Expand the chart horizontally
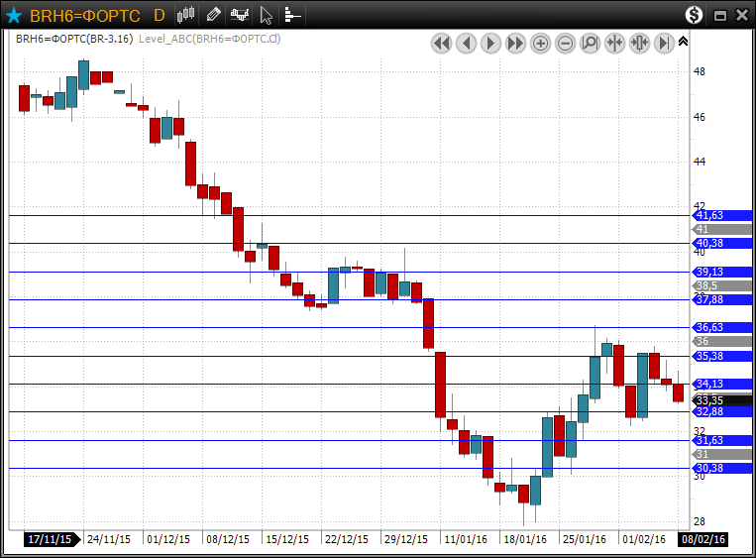The height and width of the screenshot is (558, 756). (639, 43)
